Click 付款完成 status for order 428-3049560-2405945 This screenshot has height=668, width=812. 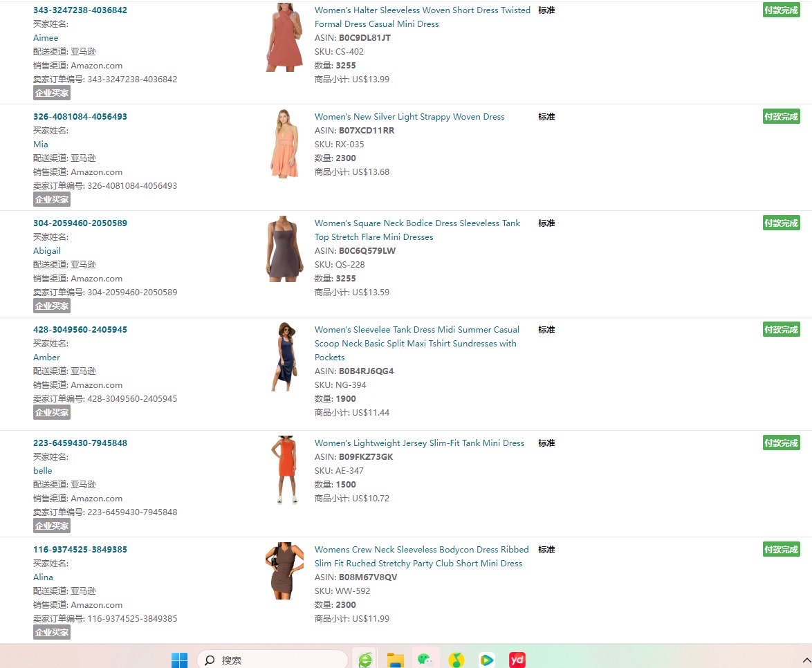tap(781, 329)
